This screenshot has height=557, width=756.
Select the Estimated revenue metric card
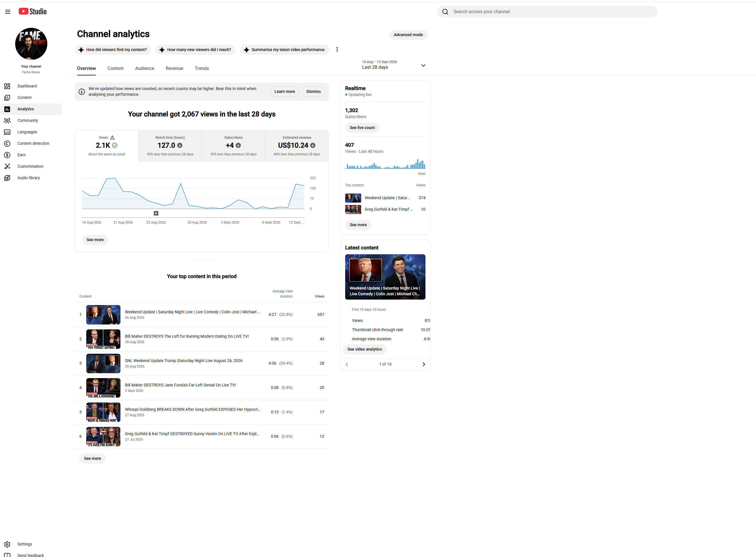pos(297,146)
